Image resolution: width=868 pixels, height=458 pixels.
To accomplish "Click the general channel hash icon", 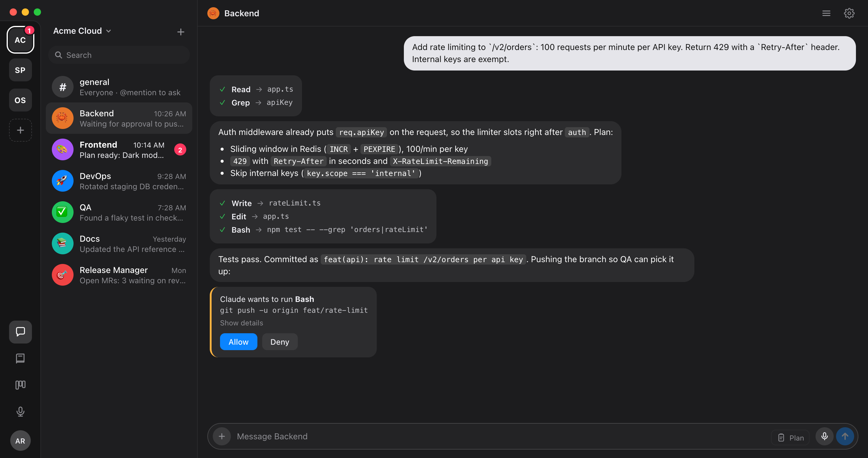I will pos(63,87).
